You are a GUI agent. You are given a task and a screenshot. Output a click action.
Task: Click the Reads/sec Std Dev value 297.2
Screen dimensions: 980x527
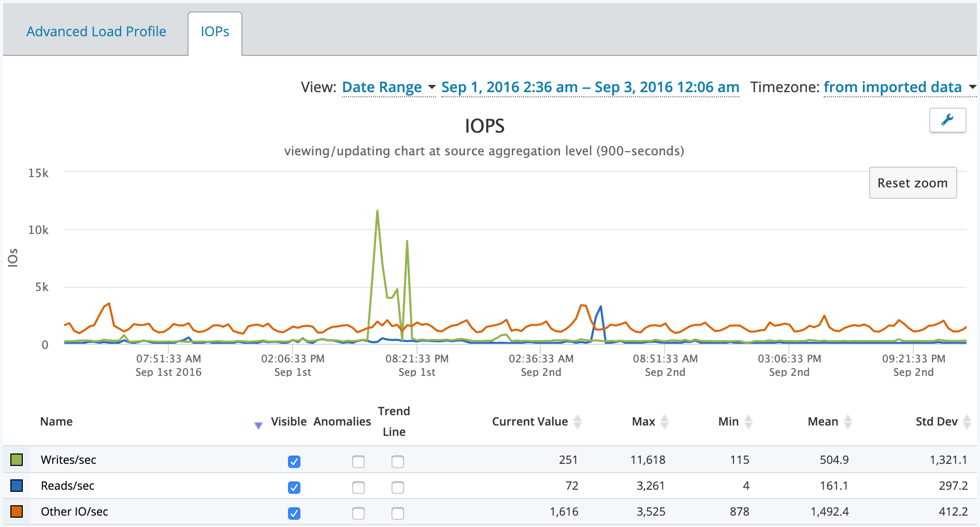click(953, 486)
